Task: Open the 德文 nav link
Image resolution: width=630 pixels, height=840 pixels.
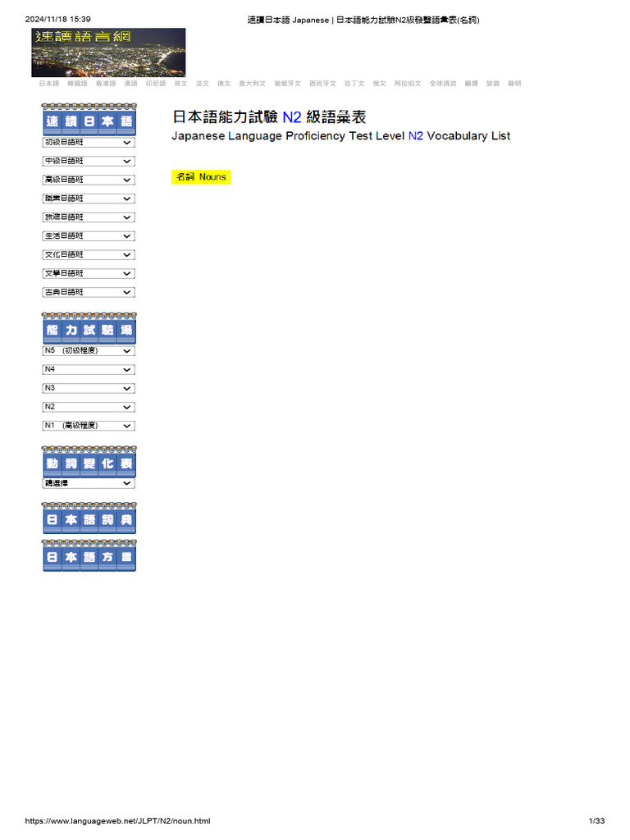Action: [x=224, y=84]
